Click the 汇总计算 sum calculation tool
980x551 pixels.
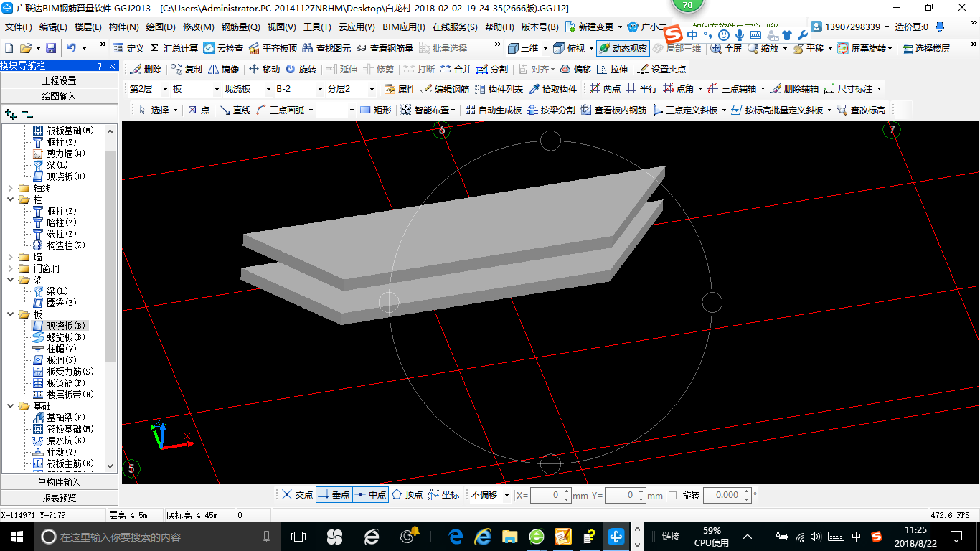(174, 48)
